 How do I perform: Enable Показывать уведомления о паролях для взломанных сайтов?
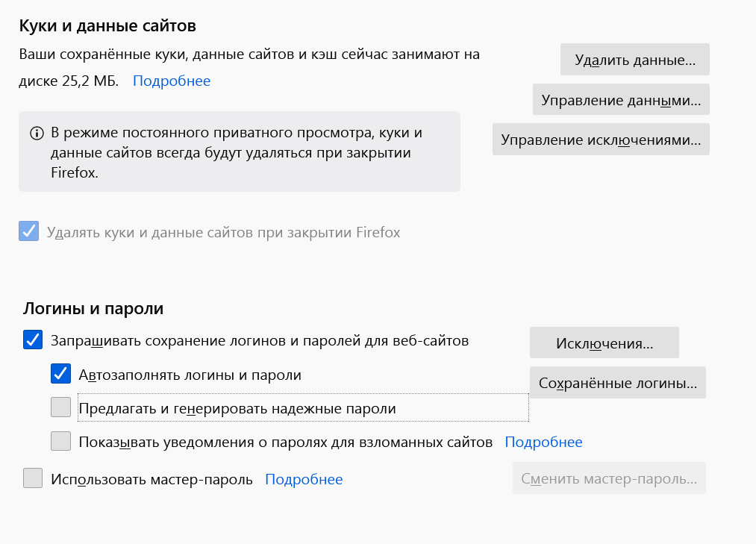tap(60, 441)
